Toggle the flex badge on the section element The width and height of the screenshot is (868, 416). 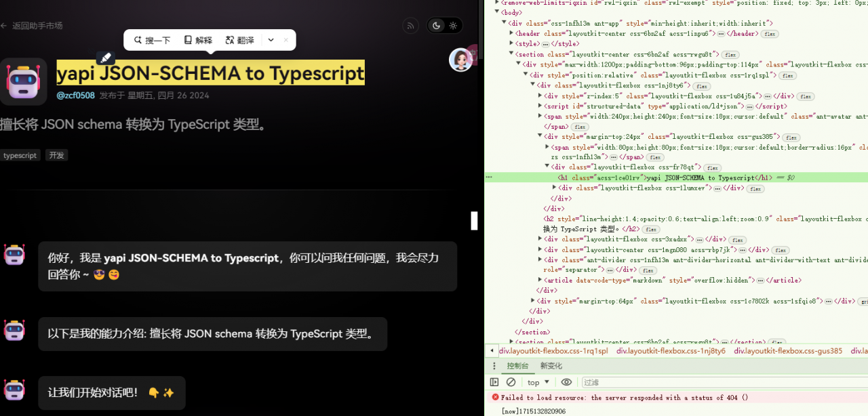[730, 55]
